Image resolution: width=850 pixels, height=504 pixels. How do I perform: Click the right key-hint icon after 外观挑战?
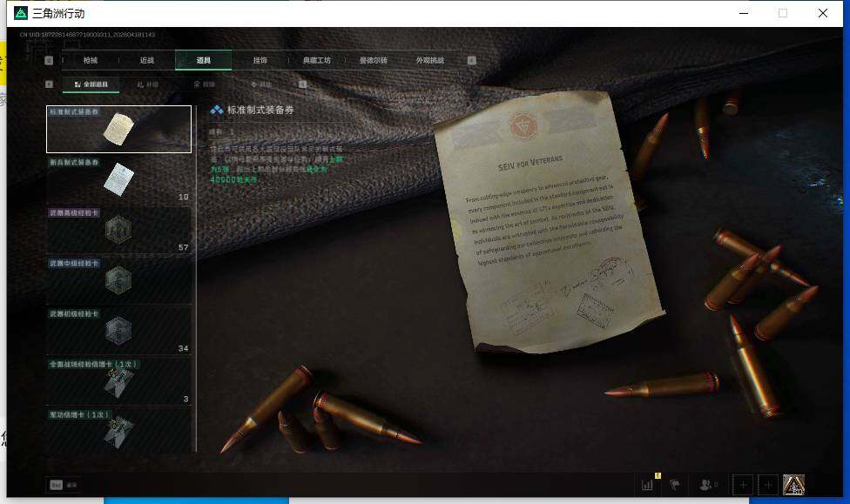pyautogui.click(x=472, y=61)
